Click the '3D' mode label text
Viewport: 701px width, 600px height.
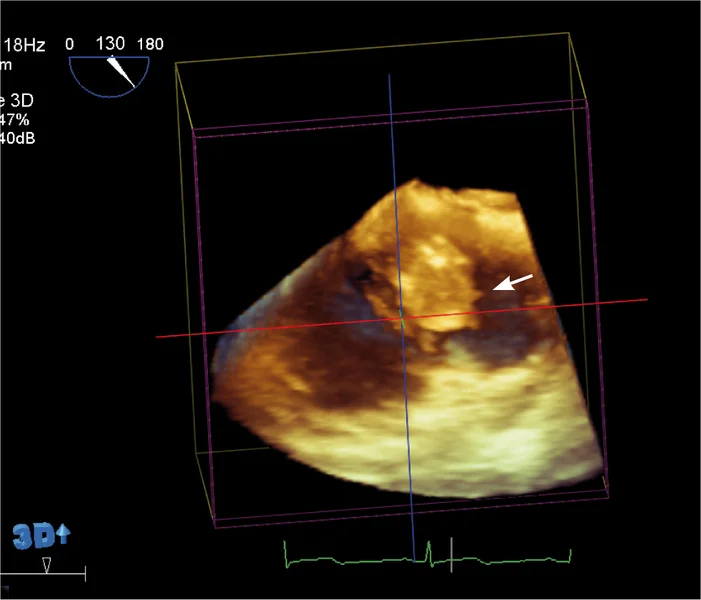[x=21, y=101]
